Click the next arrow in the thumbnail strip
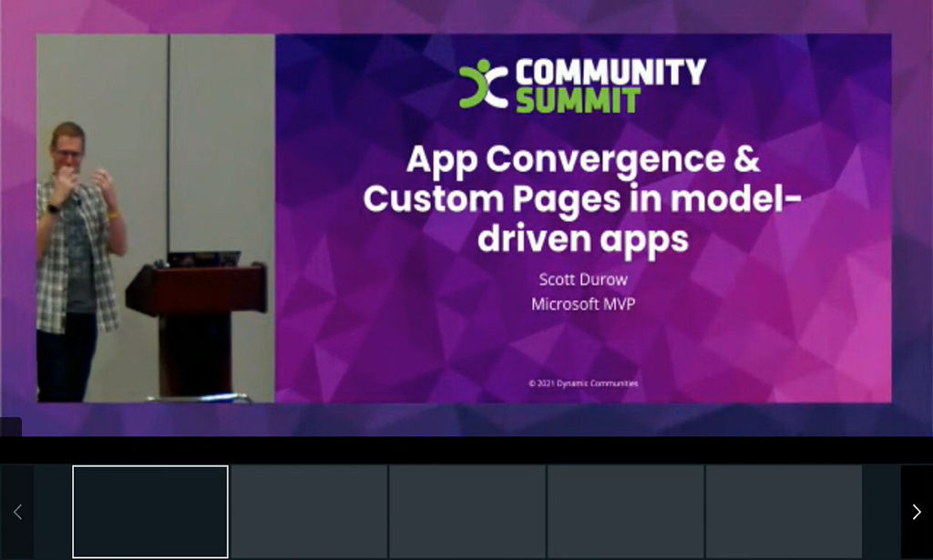 tap(917, 512)
